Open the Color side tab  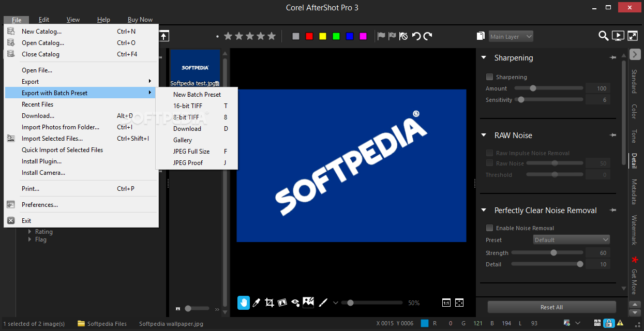[634, 111]
